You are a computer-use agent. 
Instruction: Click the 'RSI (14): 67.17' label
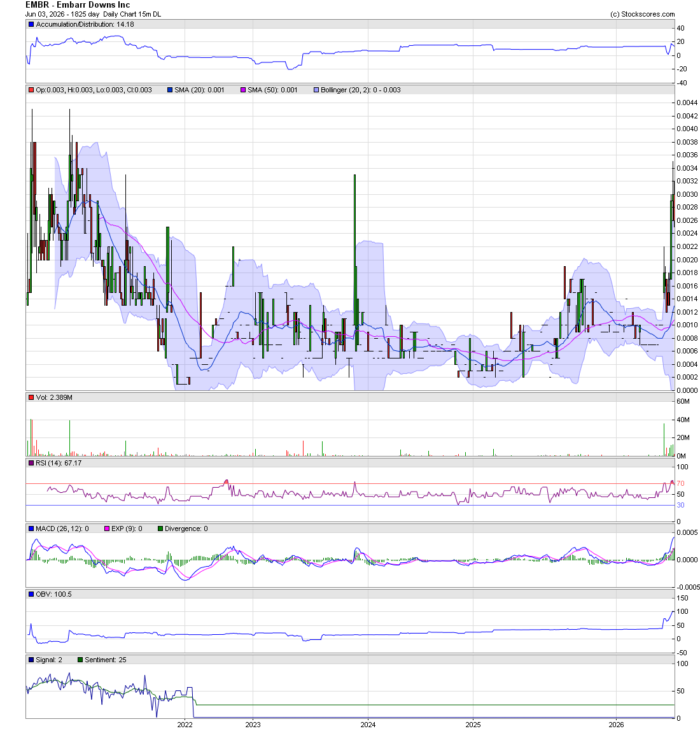pyautogui.click(x=59, y=463)
